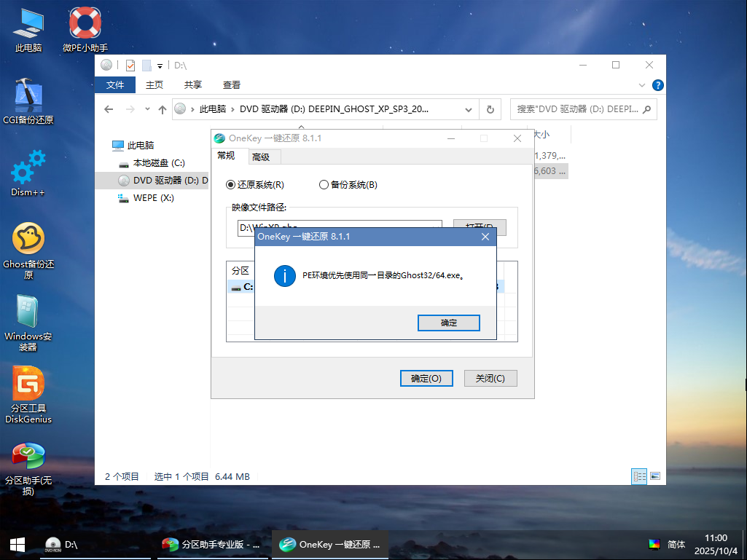Image resolution: width=747 pixels, height=560 pixels.
Task: Click 此电脑 in the address breadcrumb
Action: click(213, 109)
